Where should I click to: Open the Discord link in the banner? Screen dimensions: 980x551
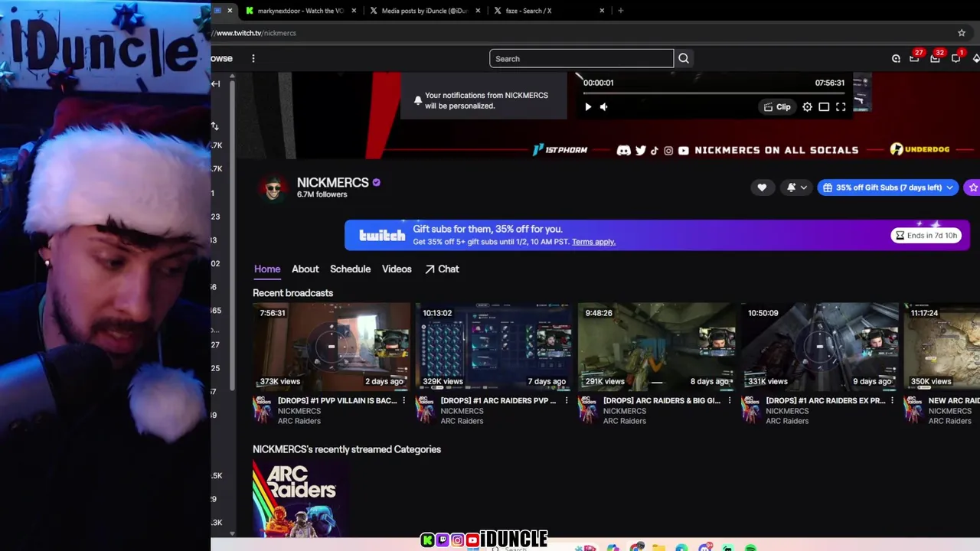623,150
